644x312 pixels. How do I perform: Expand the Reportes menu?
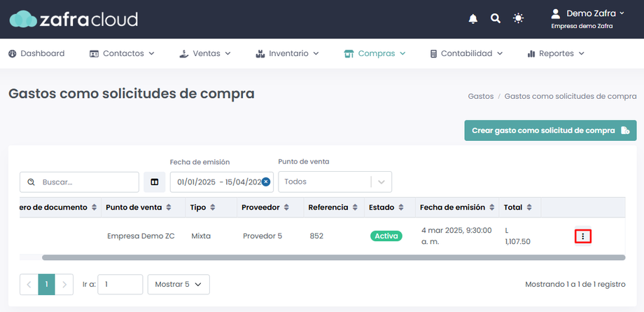click(x=556, y=53)
